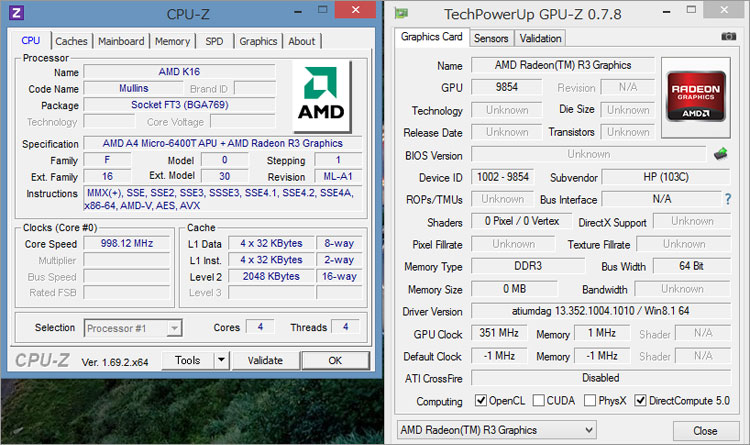Maximize the GPU-Z window
The height and width of the screenshot is (445, 750).
691,10
